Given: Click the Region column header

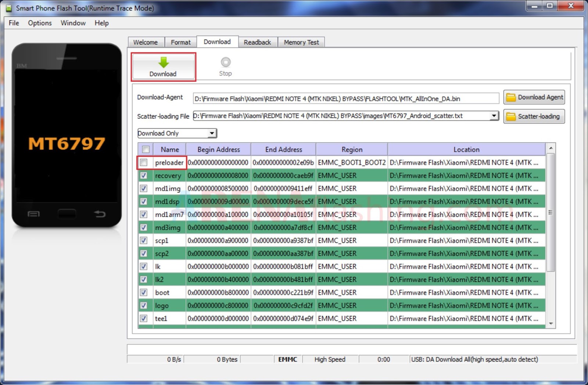Looking at the screenshot, I should 352,150.
